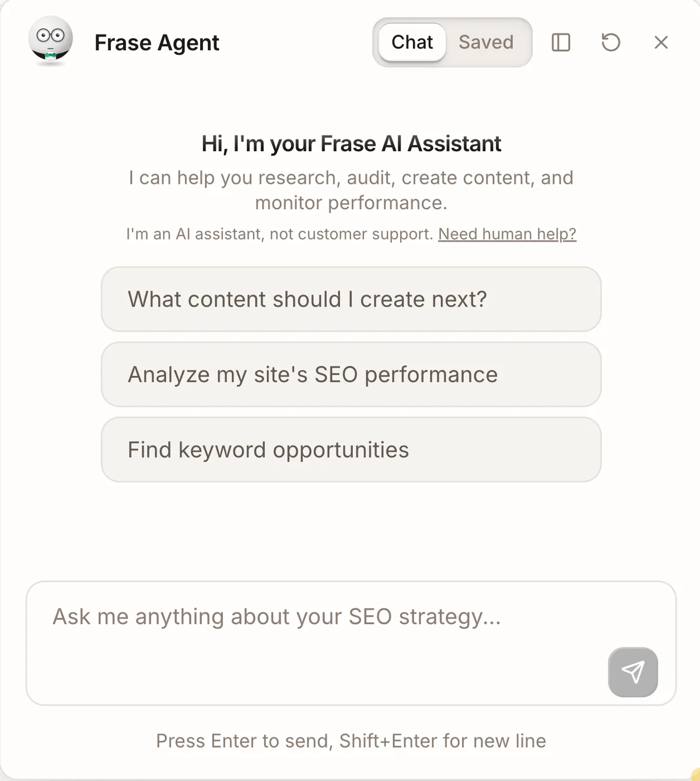Toggle back to Chat mode

[411, 43]
